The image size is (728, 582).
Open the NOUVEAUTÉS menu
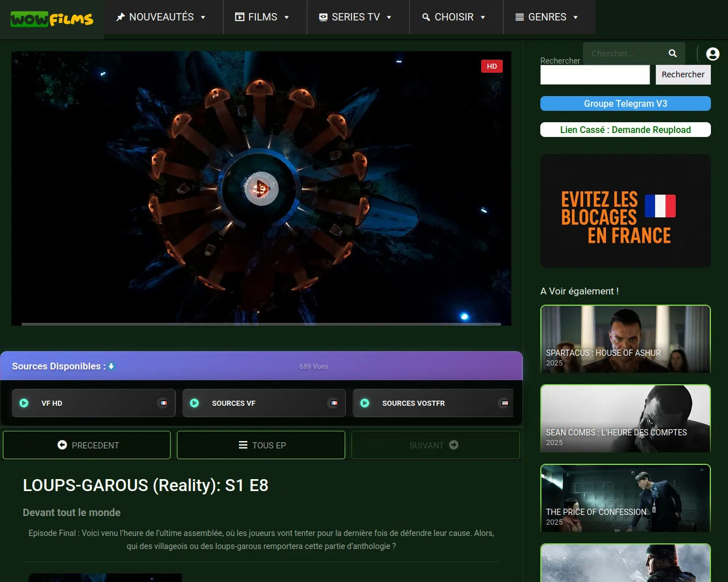point(164,17)
